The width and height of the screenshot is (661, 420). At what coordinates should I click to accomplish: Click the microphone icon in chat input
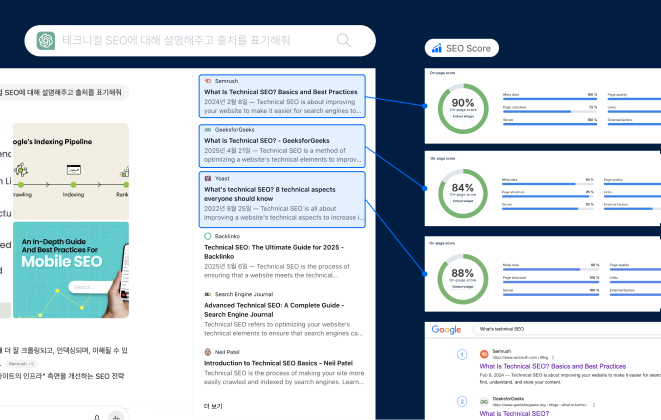[x=97, y=417]
